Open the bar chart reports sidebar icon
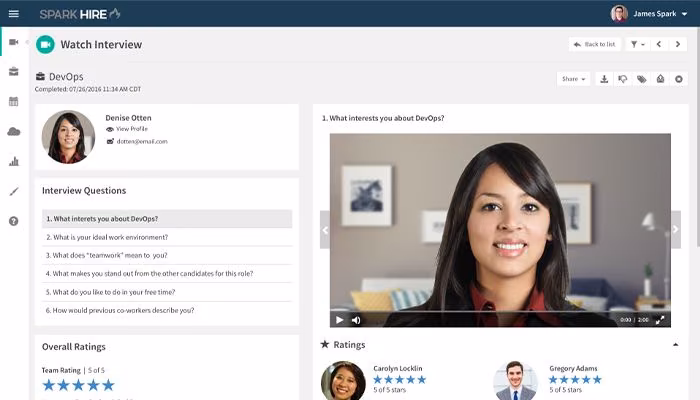Viewport: 700px width, 400px height. tap(14, 161)
